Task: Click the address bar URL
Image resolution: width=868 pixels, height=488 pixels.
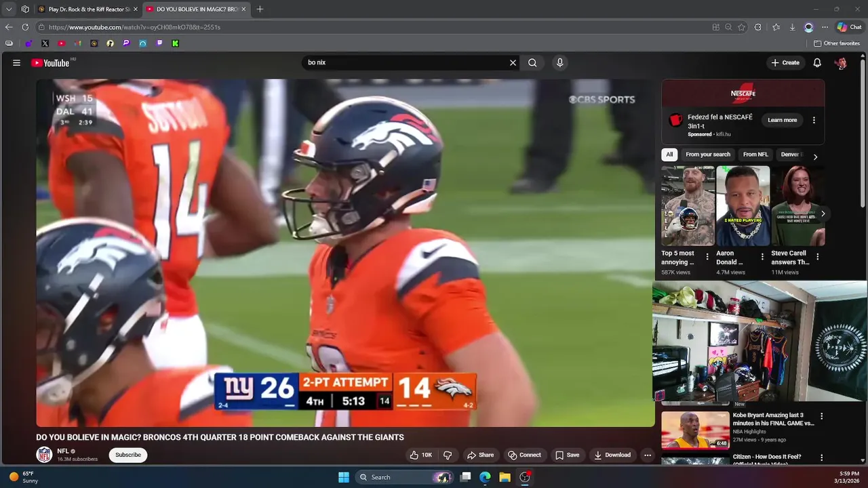Action: [134, 27]
